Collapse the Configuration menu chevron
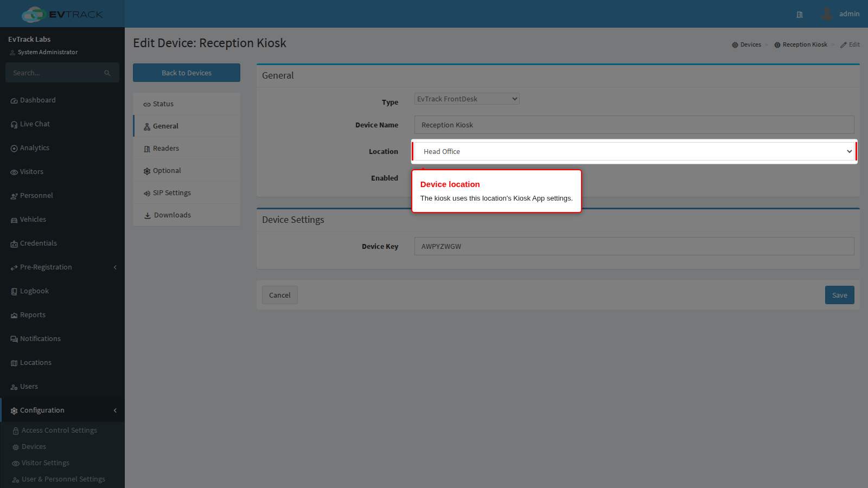The image size is (868, 488). pos(115,410)
